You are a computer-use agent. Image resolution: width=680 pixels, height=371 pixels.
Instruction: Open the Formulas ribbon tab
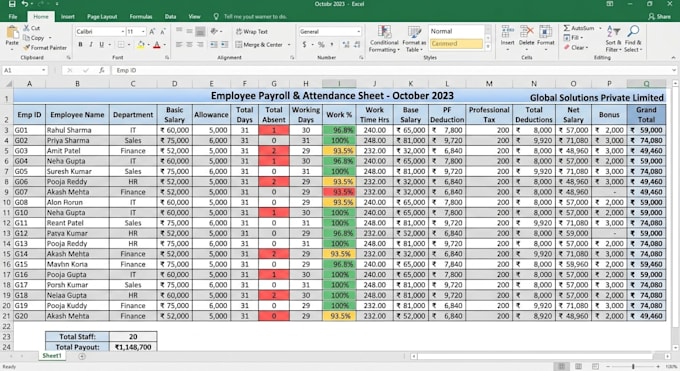pos(141,16)
